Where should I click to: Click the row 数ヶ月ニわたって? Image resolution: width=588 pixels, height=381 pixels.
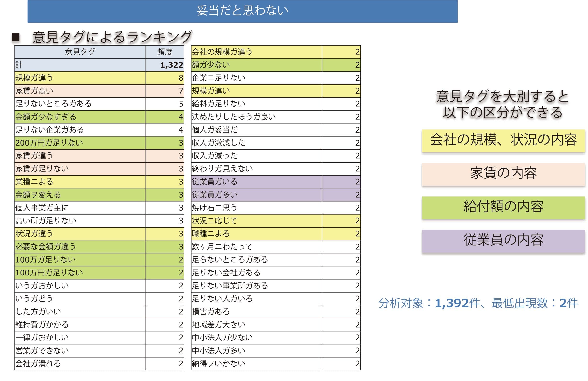click(276, 246)
